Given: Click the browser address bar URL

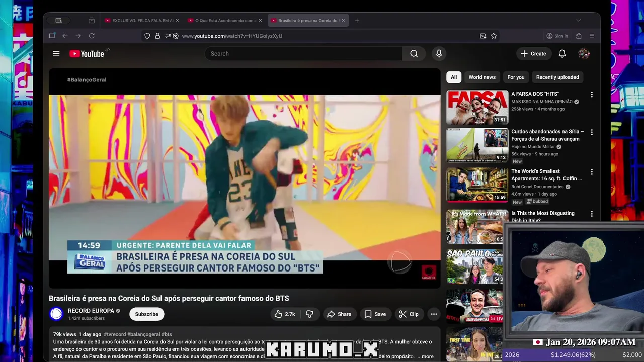Looking at the screenshot, I should [232, 36].
